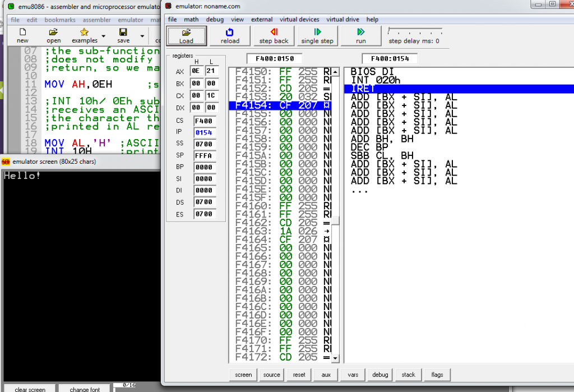Open the emulator help menu
This screenshot has height=392, width=574.
tap(372, 20)
